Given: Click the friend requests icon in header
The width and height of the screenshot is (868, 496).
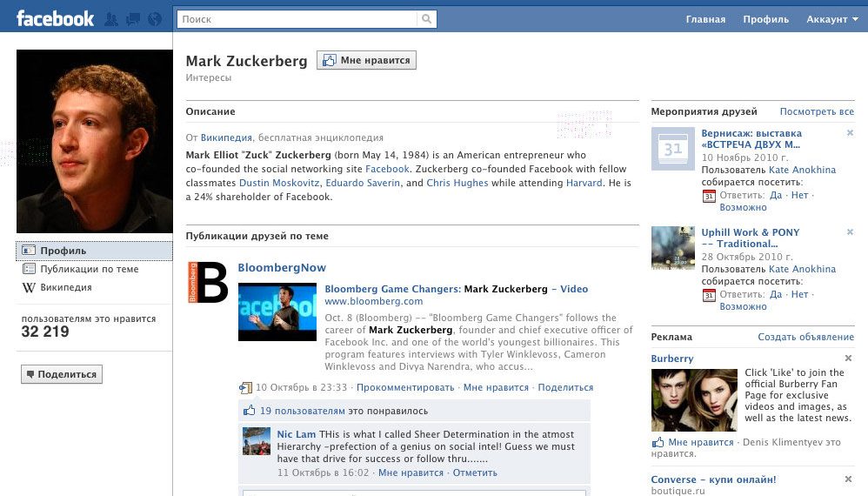Looking at the screenshot, I should tap(112, 19).
